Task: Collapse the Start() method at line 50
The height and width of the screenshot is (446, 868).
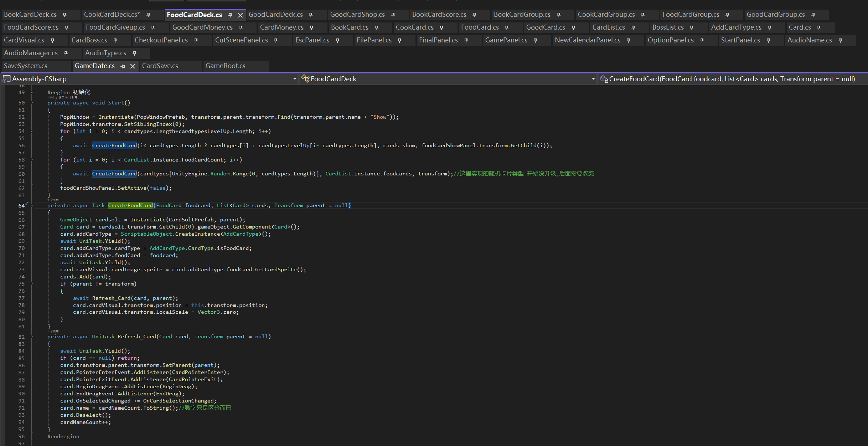Action: click(x=32, y=103)
